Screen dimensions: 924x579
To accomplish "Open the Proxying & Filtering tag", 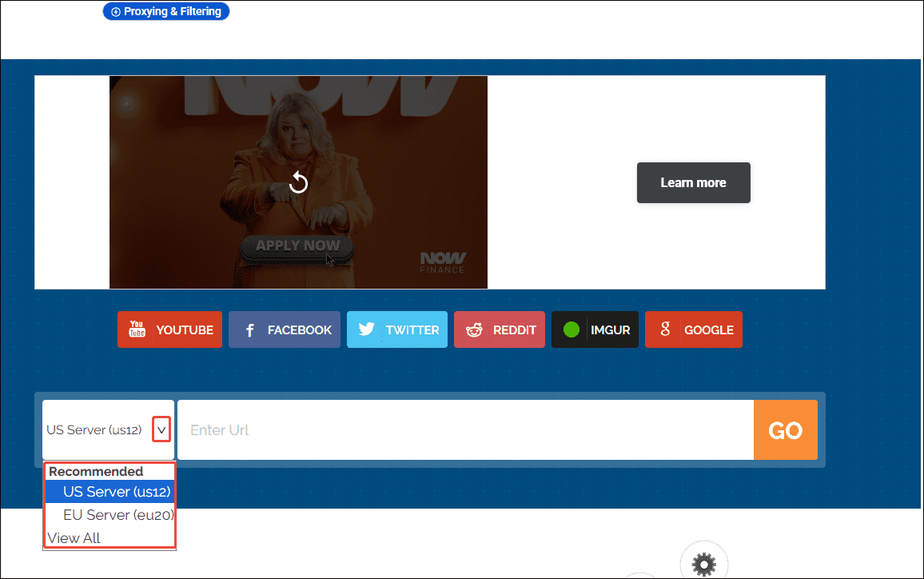I will [166, 11].
